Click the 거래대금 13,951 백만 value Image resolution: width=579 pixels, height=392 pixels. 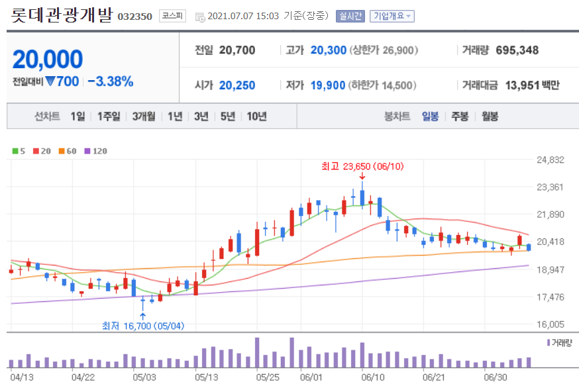532,85
